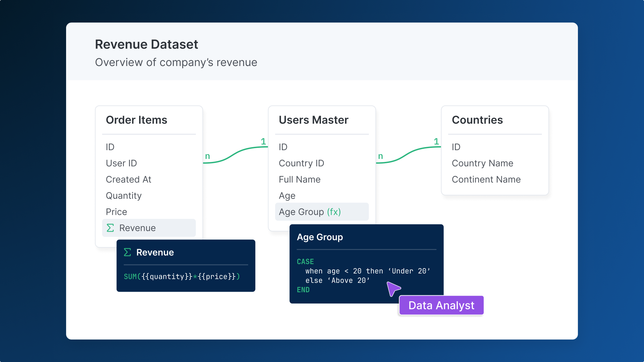The height and width of the screenshot is (362, 644).
Task: Click the '1' marker near the Countries table
Action: click(436, 142)
